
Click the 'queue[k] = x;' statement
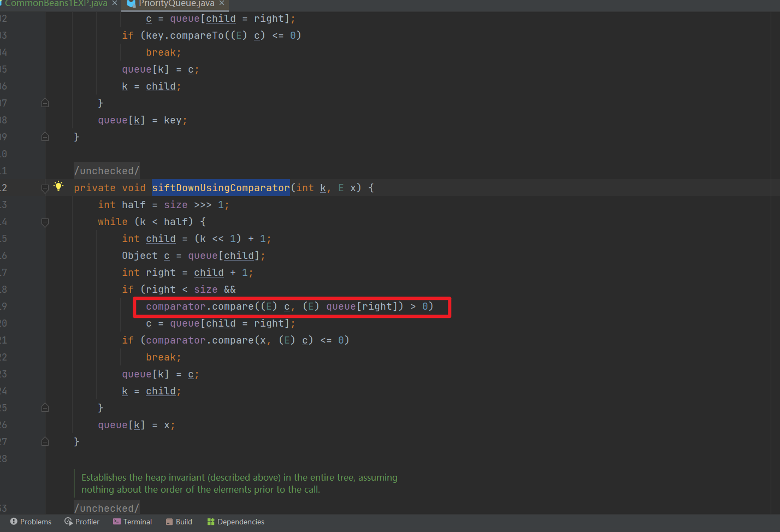tap(137, 425)
